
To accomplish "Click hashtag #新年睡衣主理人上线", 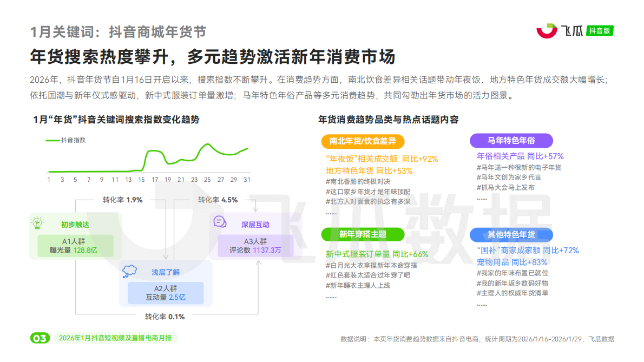I will 358,286.
